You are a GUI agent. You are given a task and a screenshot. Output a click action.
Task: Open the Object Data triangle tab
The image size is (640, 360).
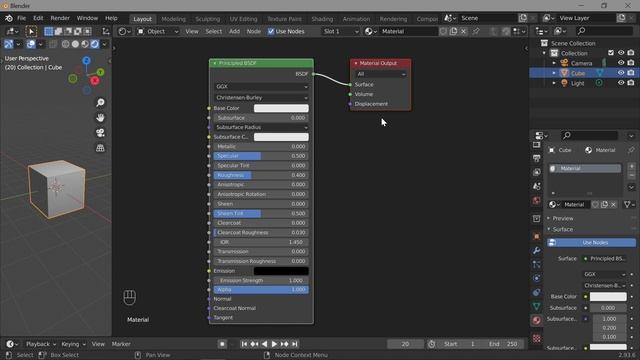[x=536, y=306]
